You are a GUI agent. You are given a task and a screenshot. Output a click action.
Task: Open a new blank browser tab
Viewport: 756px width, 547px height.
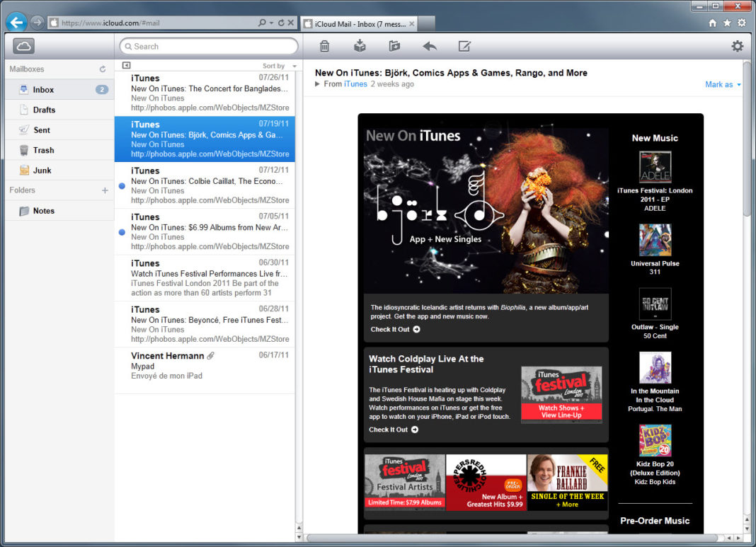click(427, 23)
